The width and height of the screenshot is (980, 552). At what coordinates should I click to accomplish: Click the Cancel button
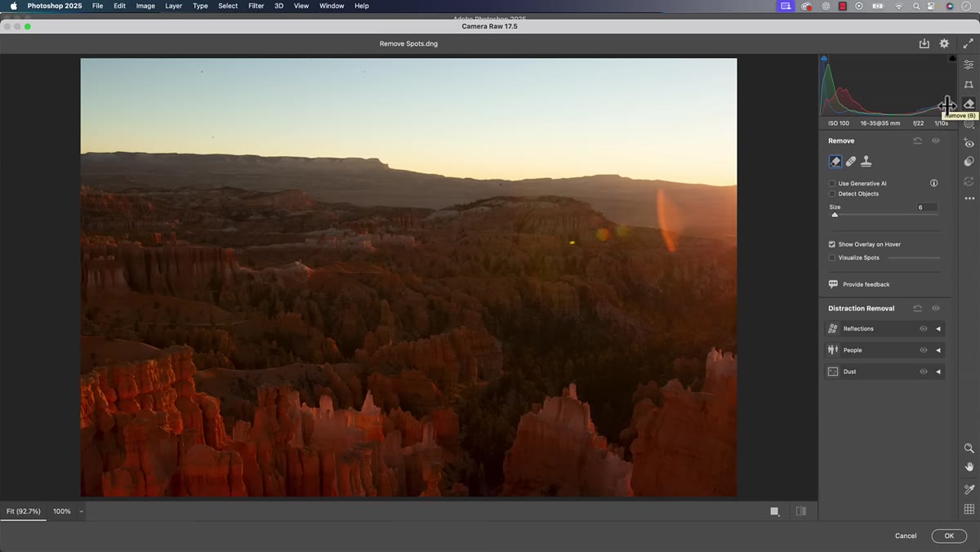[906, 536]
